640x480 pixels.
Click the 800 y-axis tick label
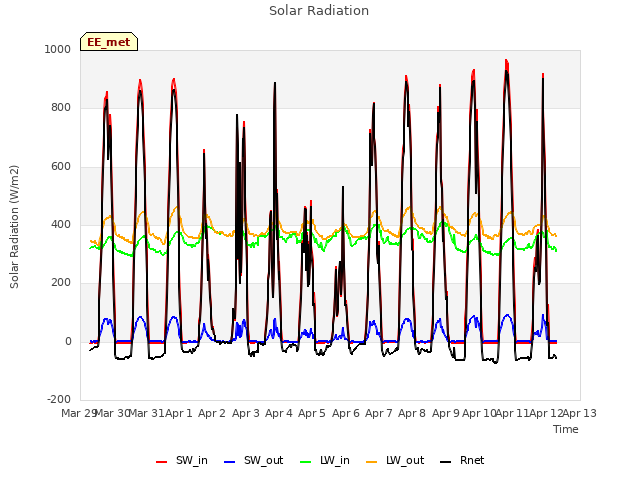click(x=61, y=108)
